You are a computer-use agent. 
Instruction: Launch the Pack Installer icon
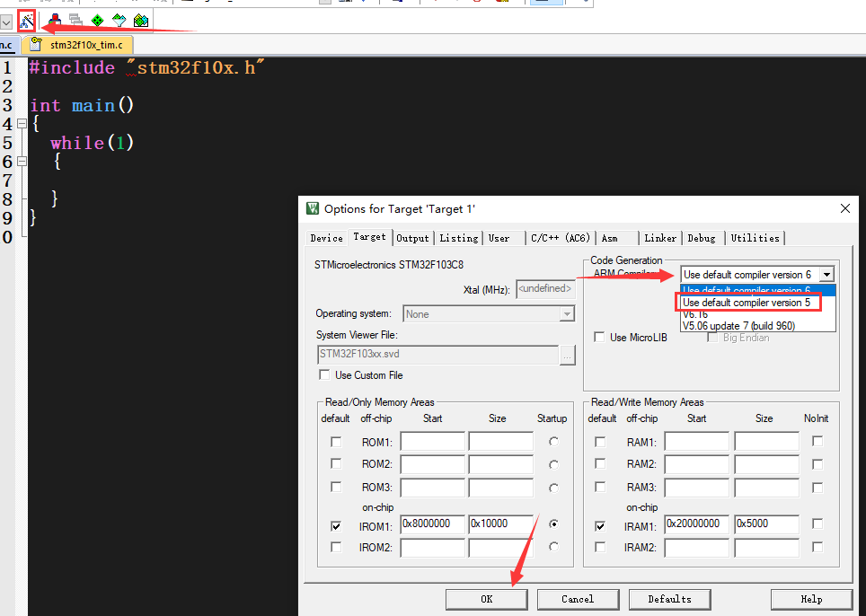tap(141, 19)
